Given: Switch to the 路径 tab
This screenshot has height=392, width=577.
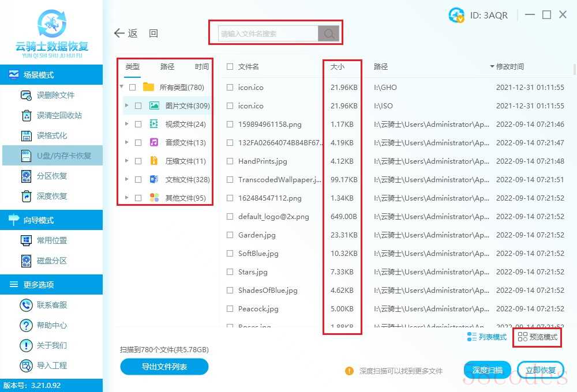Looking at the screenshot, I should point(167,67).
